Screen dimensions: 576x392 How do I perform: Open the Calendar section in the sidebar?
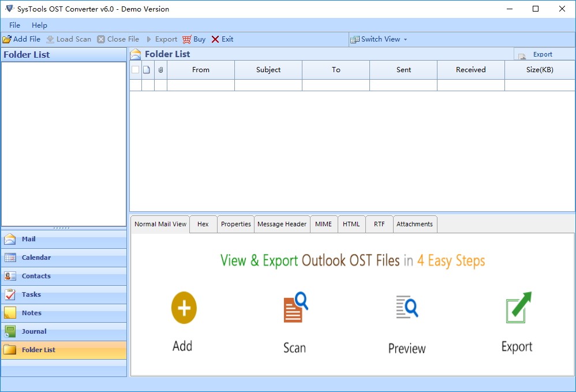click(64, 257)
